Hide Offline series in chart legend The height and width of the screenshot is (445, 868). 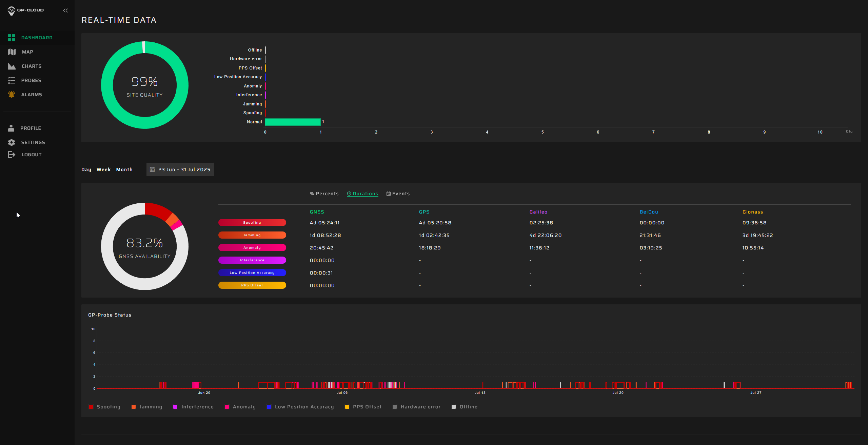(465, 407)
